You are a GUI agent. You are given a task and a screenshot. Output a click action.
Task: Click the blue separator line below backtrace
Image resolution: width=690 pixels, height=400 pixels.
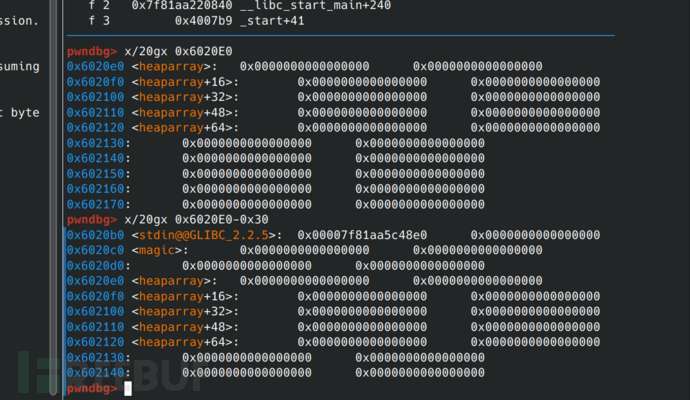pyautogui.click(x=341, y=35)
